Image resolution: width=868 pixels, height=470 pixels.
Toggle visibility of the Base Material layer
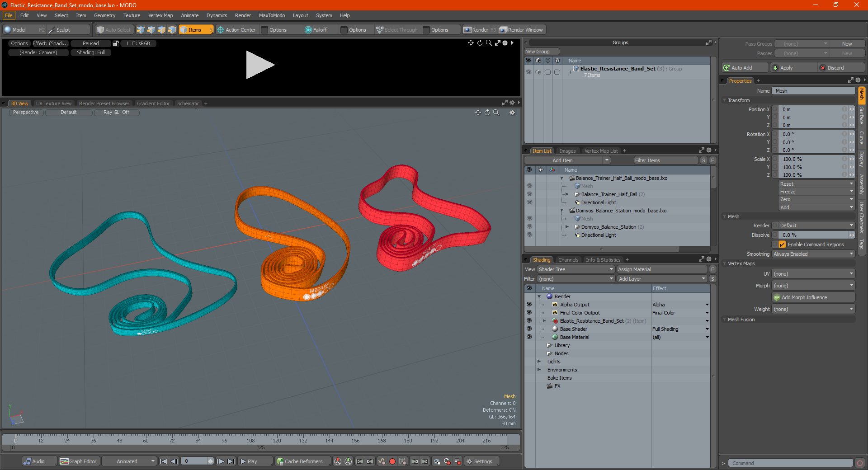(529, 337)
